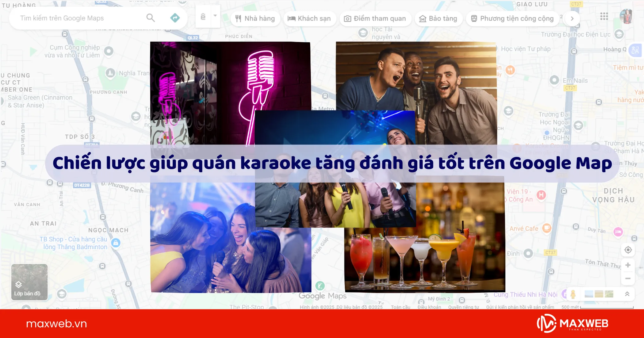
Task: Expand more categories with the right chevron
Action: pos(572,18)
